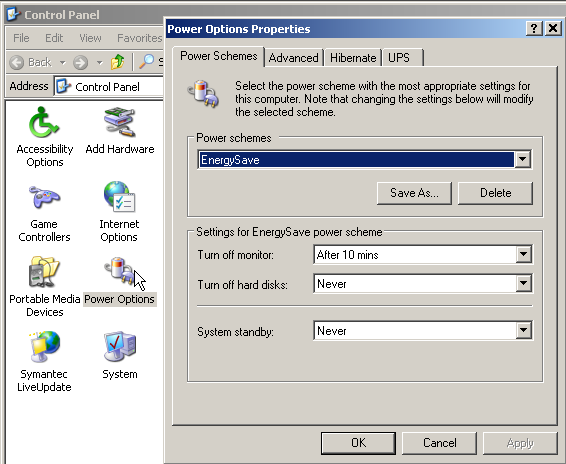This screenshot has height=464, width=566.
Task: Open the Edit menu in Control Panel
Action: [54, 38]
